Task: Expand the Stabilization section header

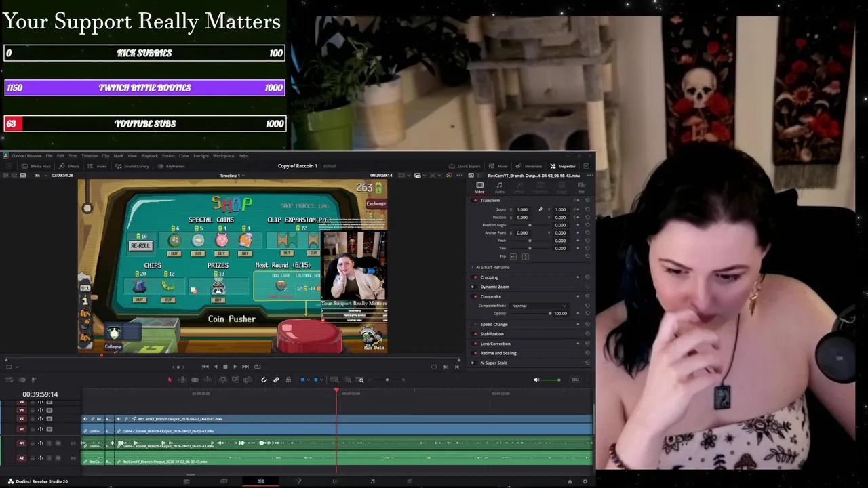Action: click(x=492, y=334)
